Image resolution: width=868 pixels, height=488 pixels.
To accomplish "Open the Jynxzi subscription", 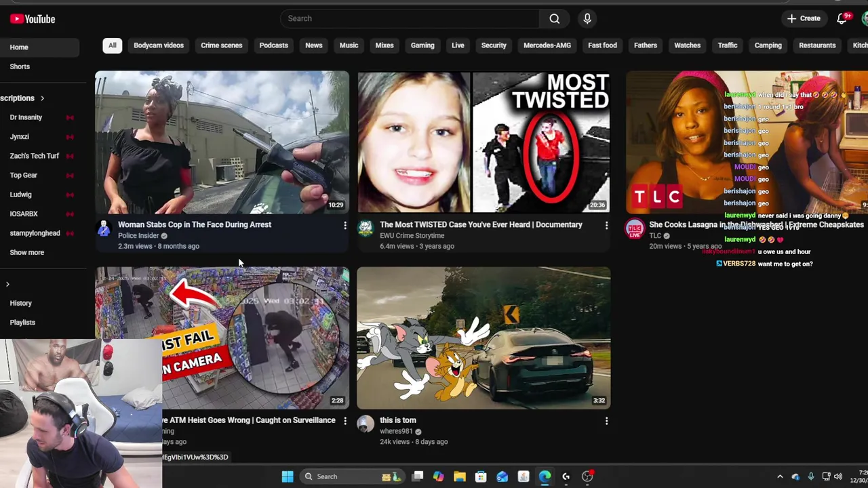I will pos(19,136).
